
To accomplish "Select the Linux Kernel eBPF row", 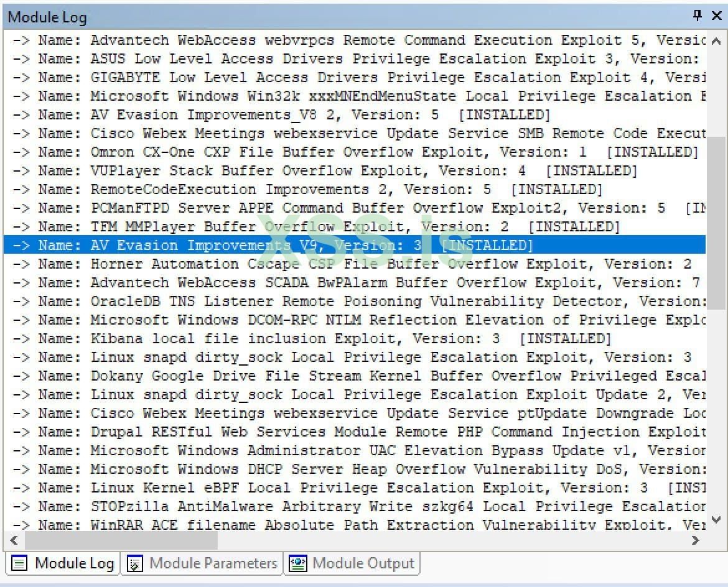I will pyautogui.click(x=355, y=488).
